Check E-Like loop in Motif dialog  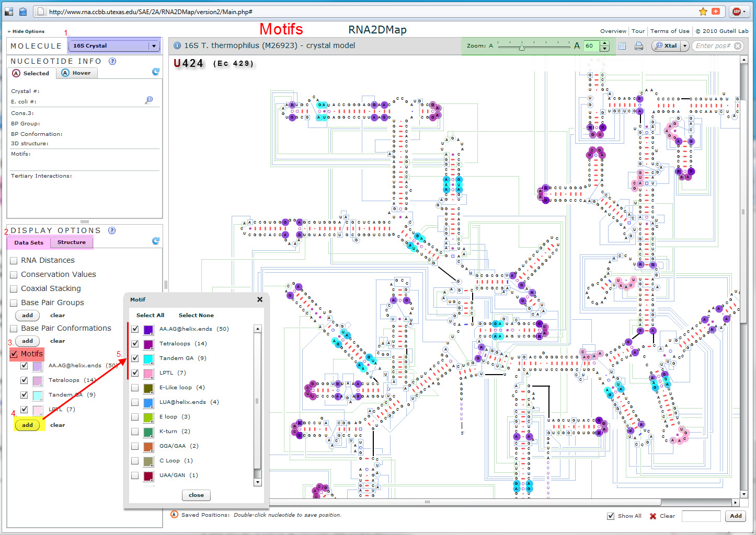coord(135,388)
